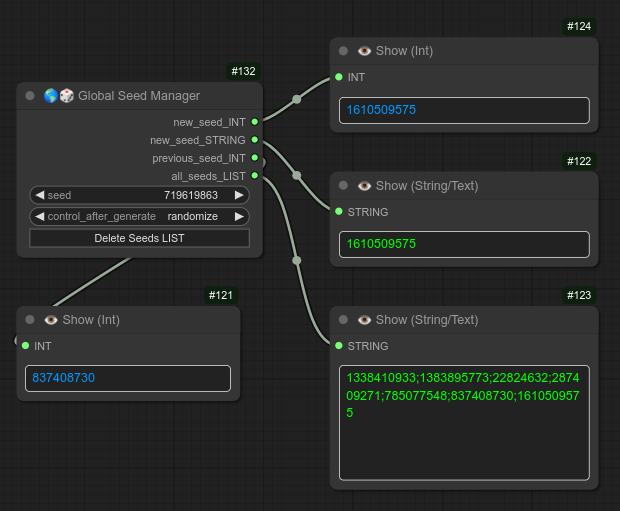Select the previous_seed_INT output connector
Screen dimensions: 620x511
255,158
